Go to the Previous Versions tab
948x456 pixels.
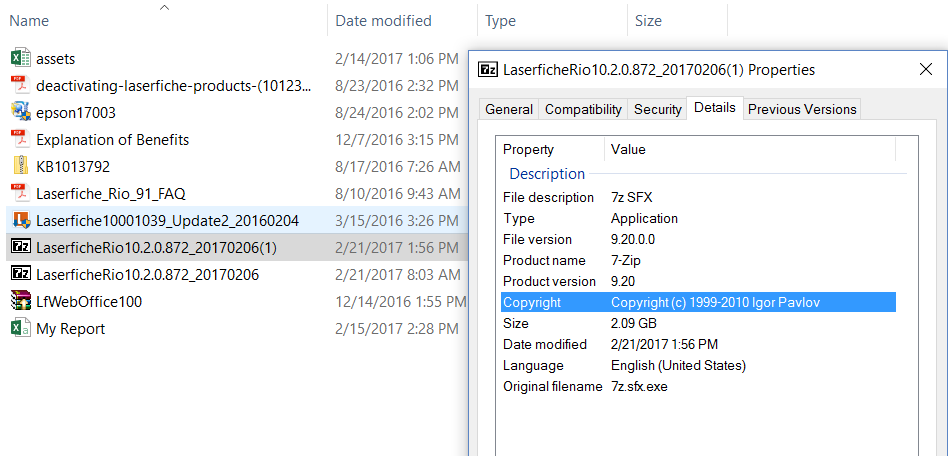pos(801,109)
